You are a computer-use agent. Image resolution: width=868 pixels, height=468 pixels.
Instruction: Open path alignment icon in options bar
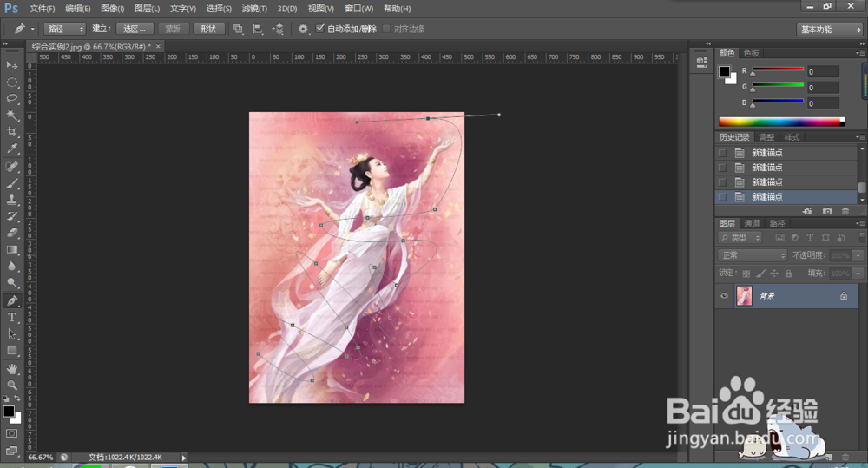(x=258, y=29)
